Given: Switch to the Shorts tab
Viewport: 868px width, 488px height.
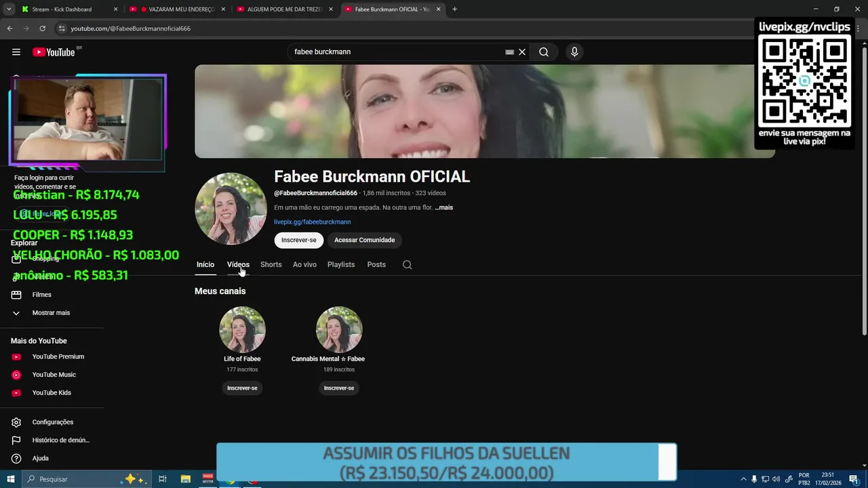Looking at the screenshot, I should pyautogui.click(x=271, y=265).
